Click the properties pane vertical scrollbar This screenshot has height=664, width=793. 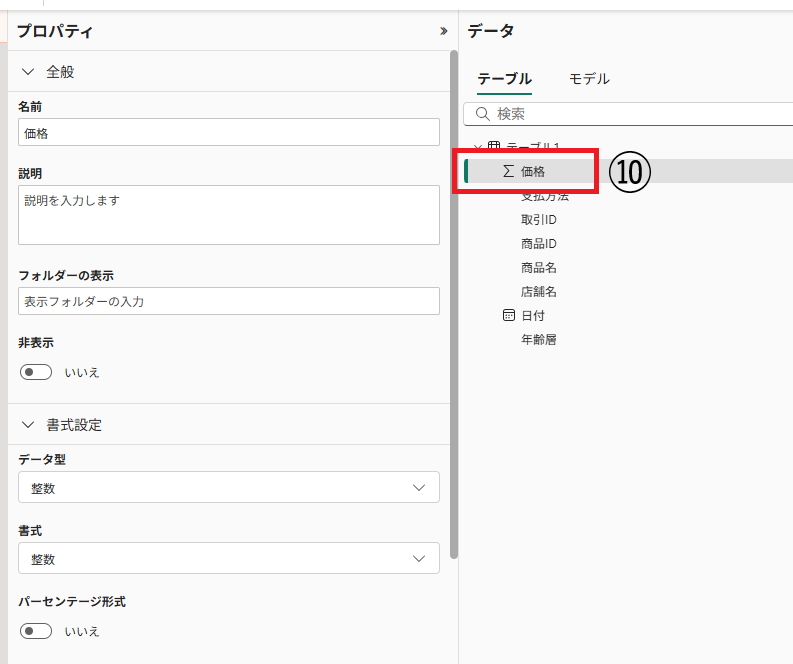(x=454, y=300)
